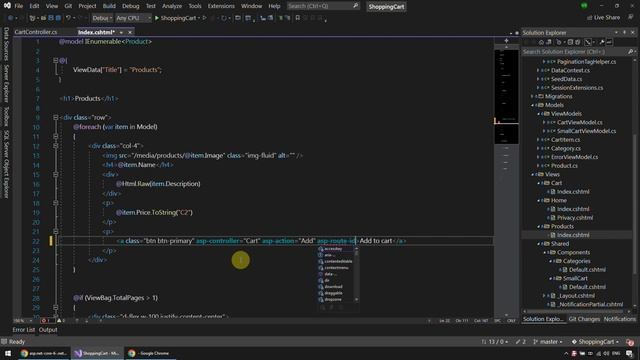Open Server Explorer side tab
640x360 pixels.
click(6, 84)
